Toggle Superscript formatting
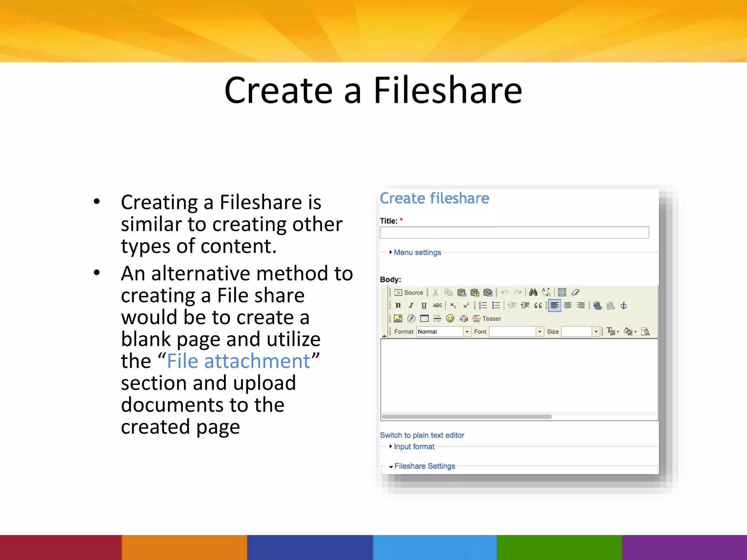Image resolution: width=747 pixels, height=560 pixels. pos(466,306)
